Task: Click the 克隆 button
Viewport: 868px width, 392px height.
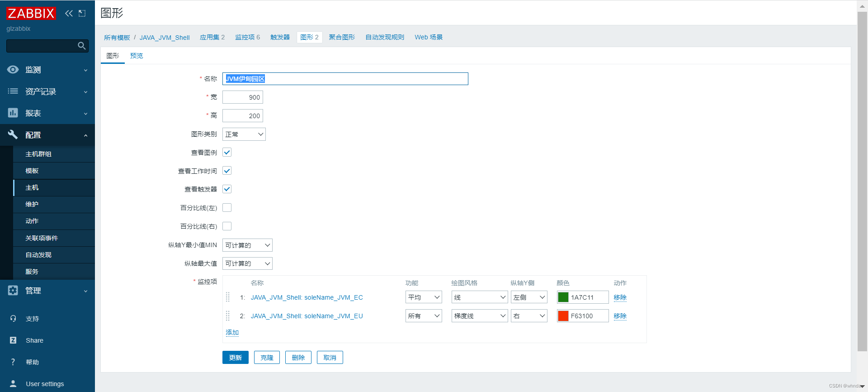Action: coord(267,358)
